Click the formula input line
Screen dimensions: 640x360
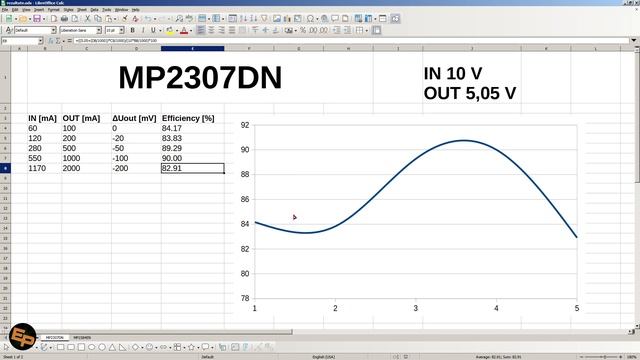(351, 41)
